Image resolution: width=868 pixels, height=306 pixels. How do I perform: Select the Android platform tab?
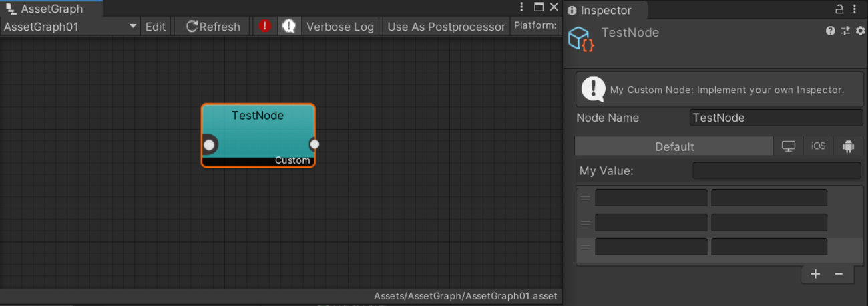848,146
